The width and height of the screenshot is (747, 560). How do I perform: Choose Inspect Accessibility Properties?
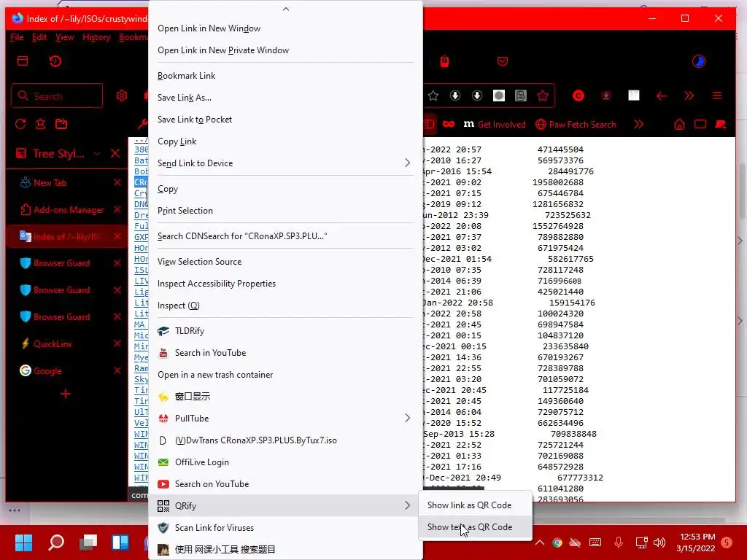(x=217, y=284)
